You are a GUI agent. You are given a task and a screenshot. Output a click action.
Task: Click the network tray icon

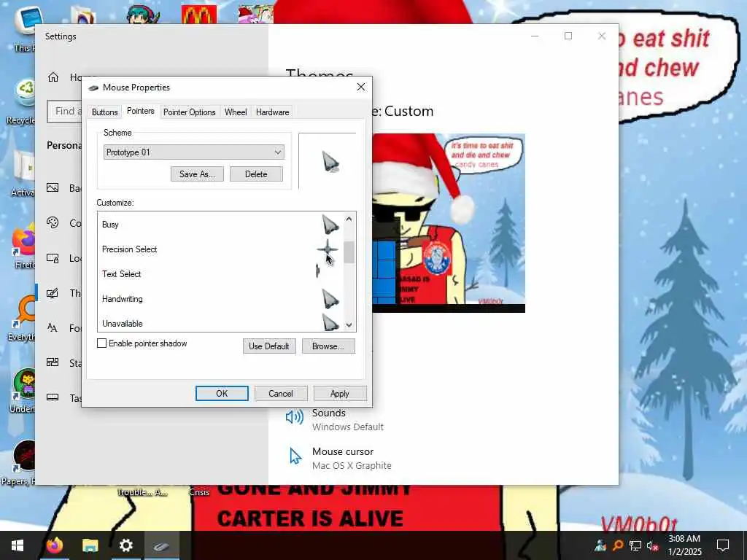635,545
